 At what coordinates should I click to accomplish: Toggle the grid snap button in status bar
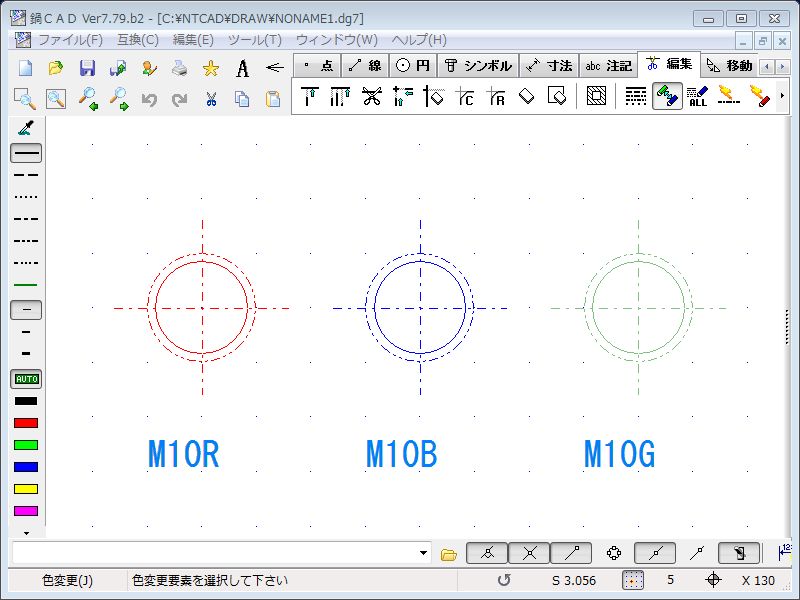[633, 580]
